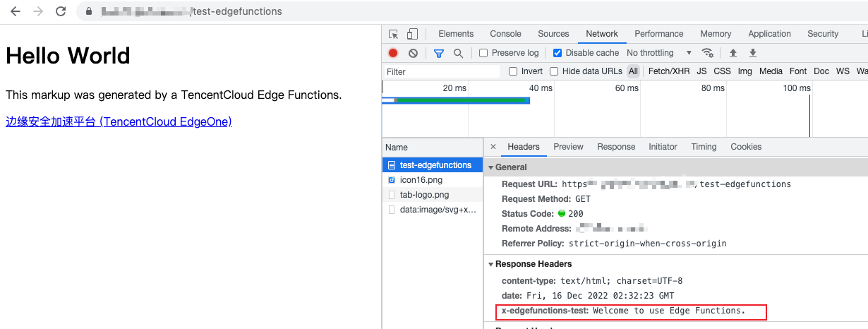Image resolution: width=868 pixels, height=329 pixels.
Task: Click the file icon beside data:image/svg+x
Action: 392,210
